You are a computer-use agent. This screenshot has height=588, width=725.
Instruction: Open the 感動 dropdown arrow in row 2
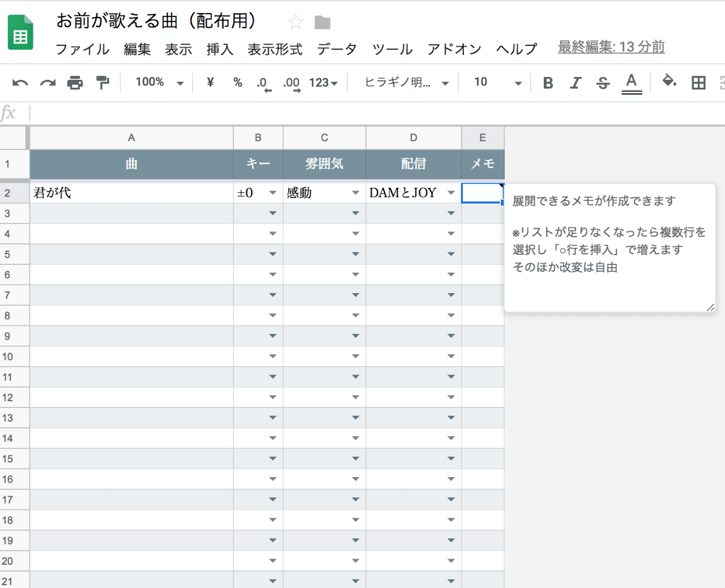[356, 193]
